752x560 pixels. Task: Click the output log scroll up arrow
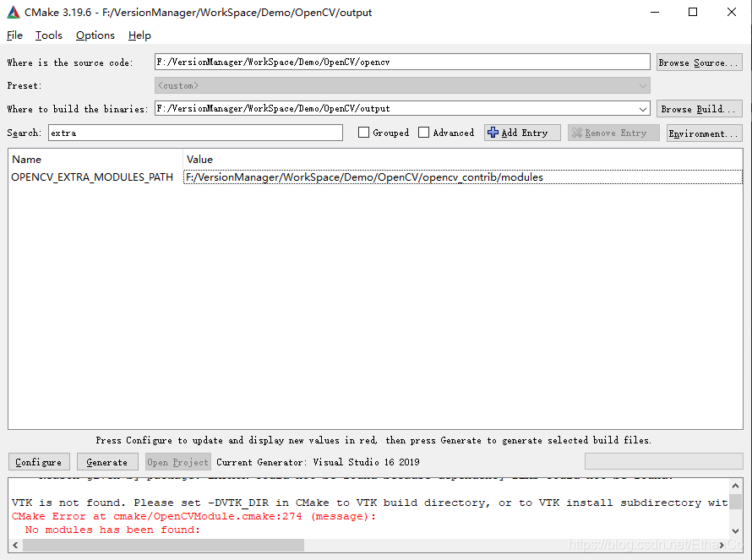point(736,486)
